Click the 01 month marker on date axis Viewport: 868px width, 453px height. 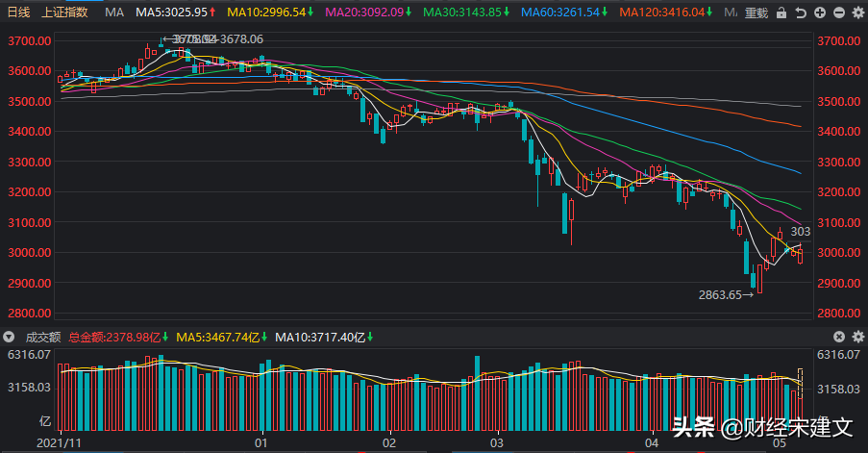[x=260, y=443]
